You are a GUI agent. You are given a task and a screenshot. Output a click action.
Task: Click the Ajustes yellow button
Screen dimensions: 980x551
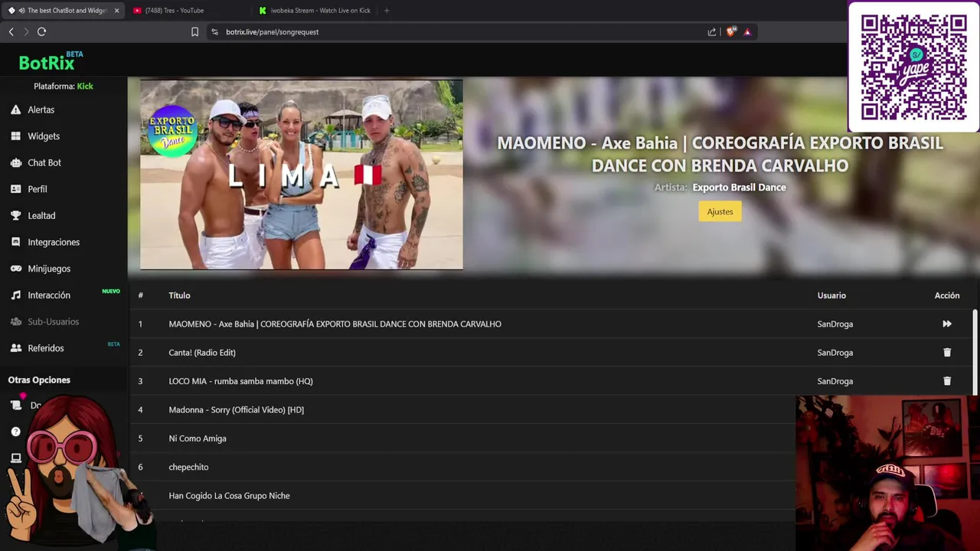click(720, 211)
